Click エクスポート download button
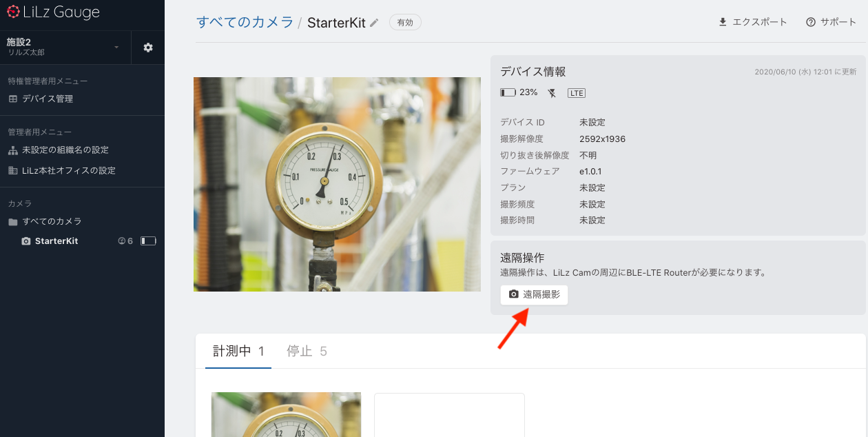The height and width of the screenshot is (437, 868). [x=752, y=22]
